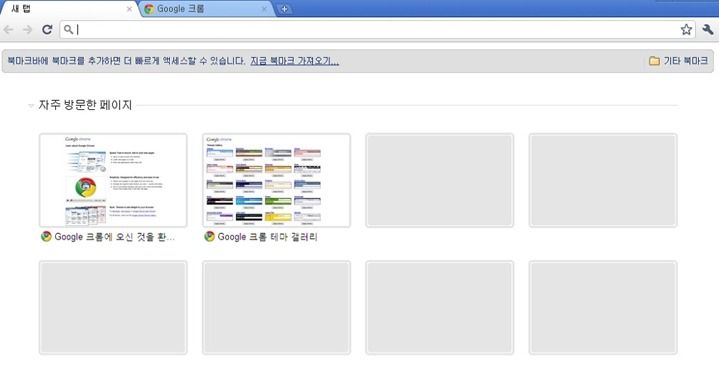Go back with the back arrow

(8, 30)
